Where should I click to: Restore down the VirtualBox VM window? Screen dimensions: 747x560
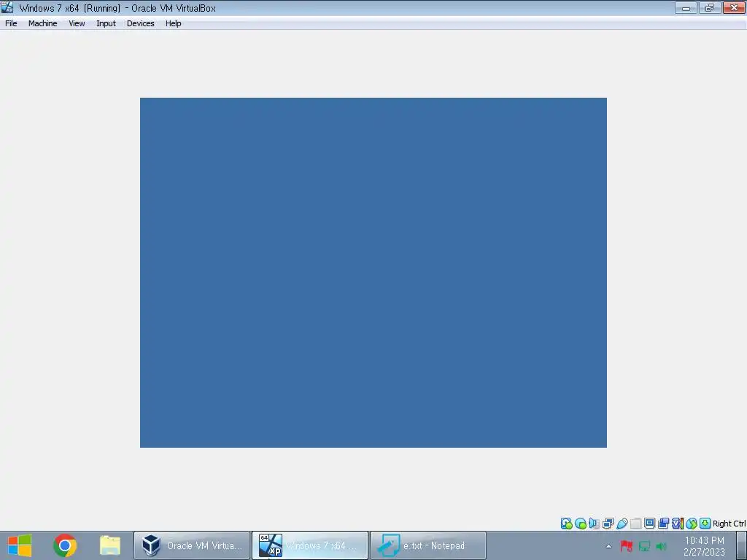(710, 8)
